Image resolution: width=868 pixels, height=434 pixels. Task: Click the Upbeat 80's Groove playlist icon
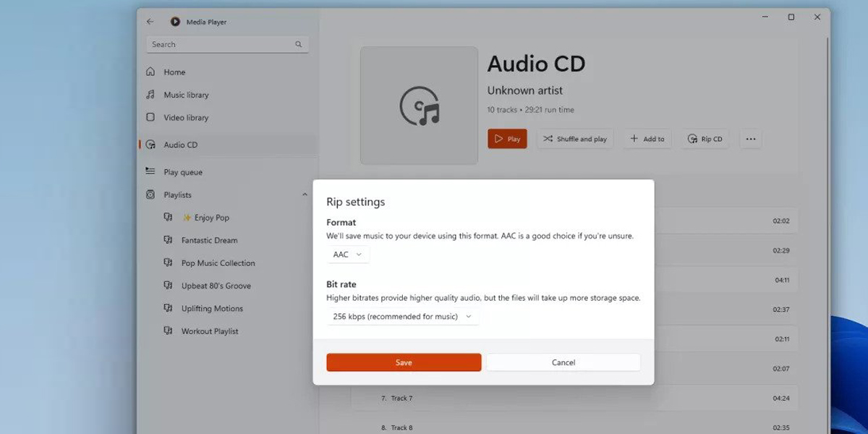point(168,286)
